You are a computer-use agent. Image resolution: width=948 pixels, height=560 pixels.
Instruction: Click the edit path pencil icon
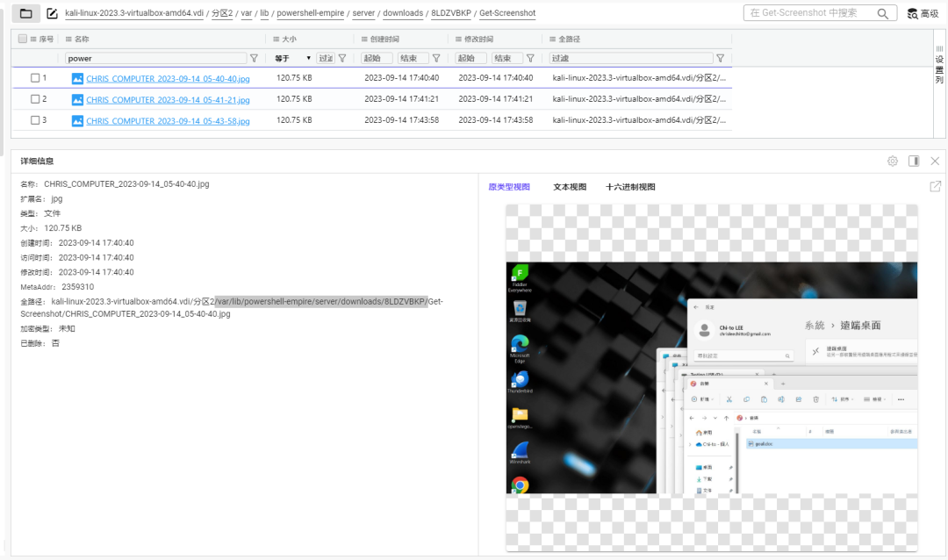[53, 13]
